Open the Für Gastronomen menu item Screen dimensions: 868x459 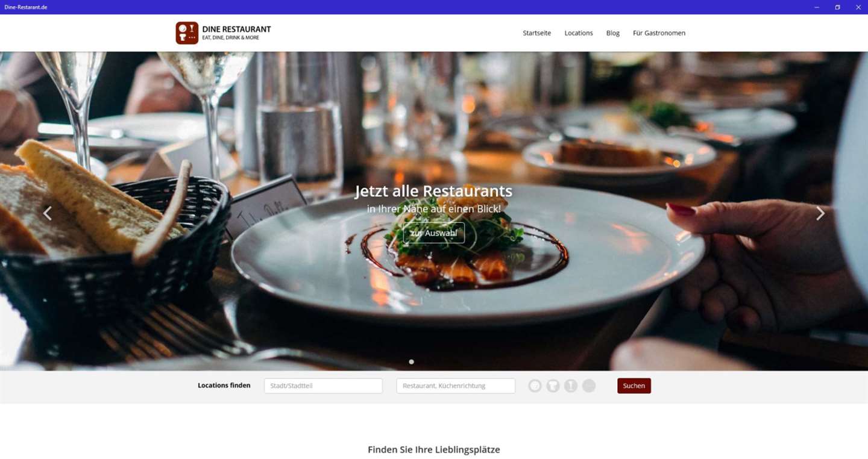659,33
